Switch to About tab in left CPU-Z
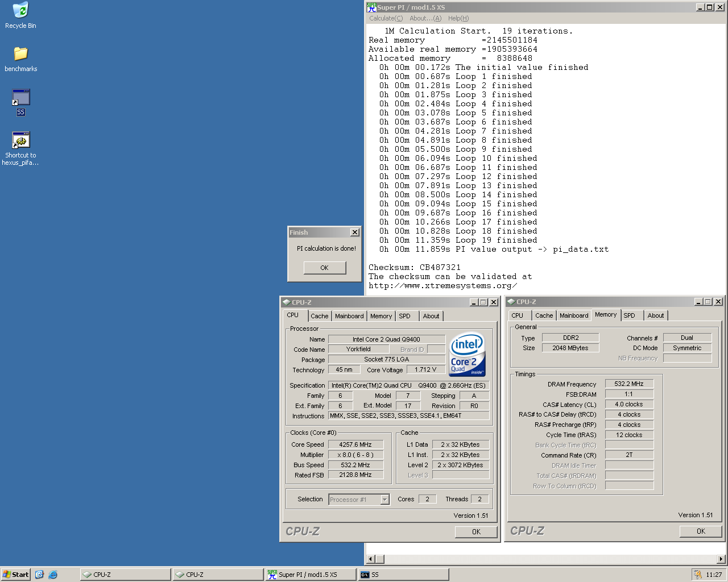 (431, 316)
